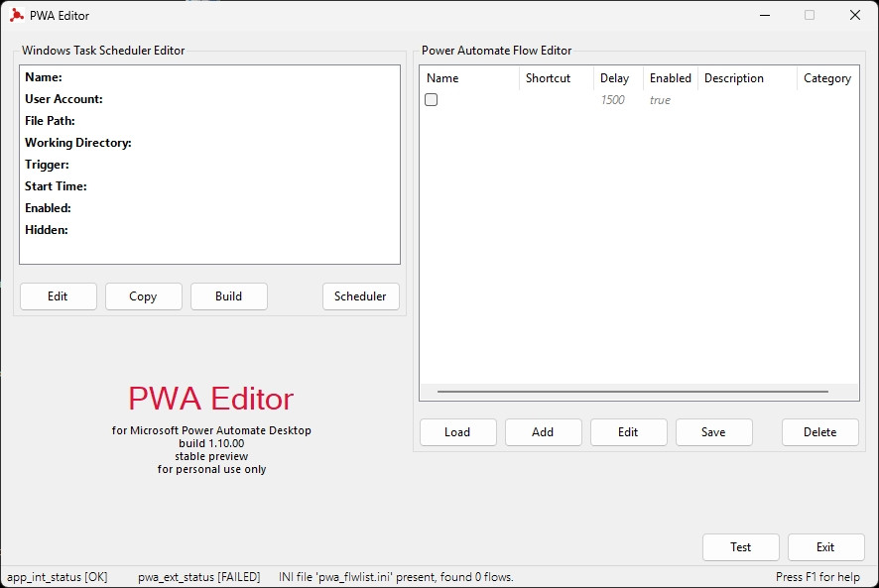Click the 'Hidden:' label

(47, 230)
